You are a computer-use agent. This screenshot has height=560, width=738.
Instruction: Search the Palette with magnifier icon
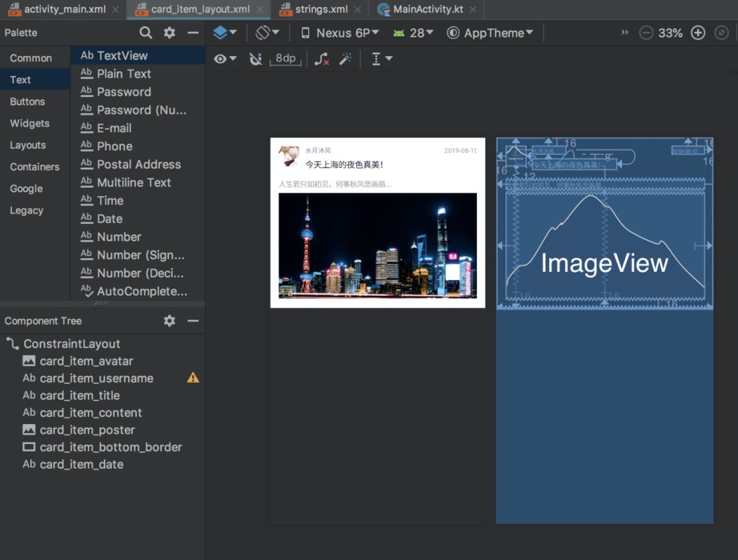pos(146,33)
